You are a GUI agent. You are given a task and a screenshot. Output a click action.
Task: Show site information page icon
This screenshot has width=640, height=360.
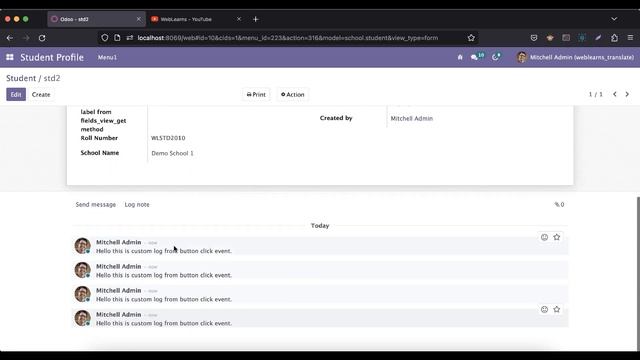click(x=118, y=38)
